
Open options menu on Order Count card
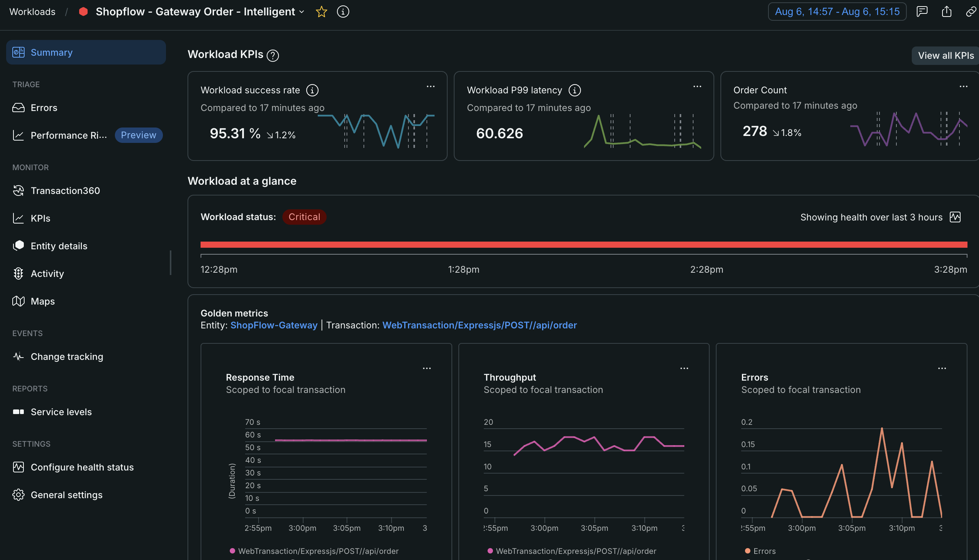tap(963, 86)
